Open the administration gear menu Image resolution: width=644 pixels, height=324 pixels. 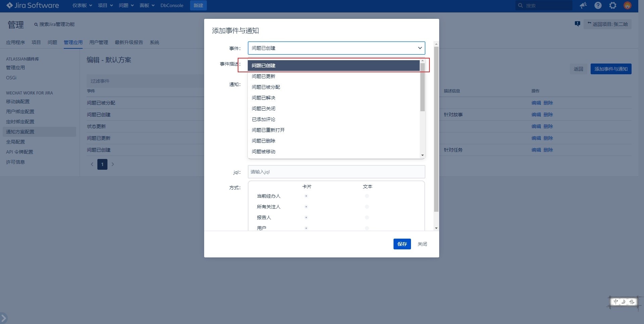click(613, 5)
